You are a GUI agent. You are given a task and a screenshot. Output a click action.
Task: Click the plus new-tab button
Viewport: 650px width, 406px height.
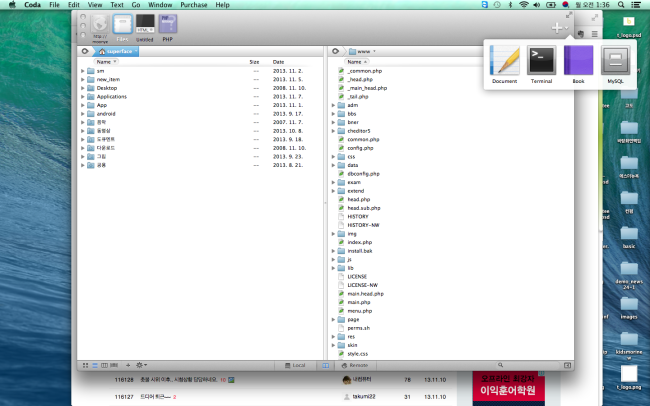pyautogui.click(x=558, y=29)
